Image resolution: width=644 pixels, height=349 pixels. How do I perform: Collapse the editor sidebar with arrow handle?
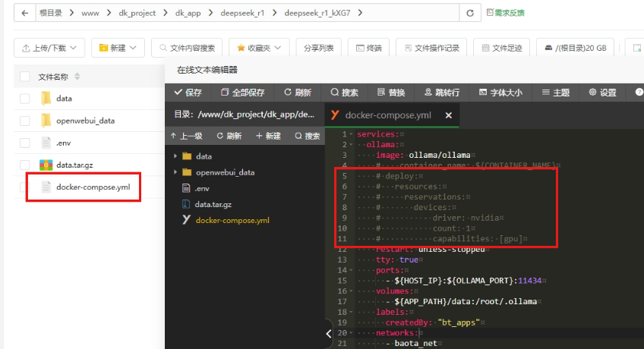coord(328,334)
